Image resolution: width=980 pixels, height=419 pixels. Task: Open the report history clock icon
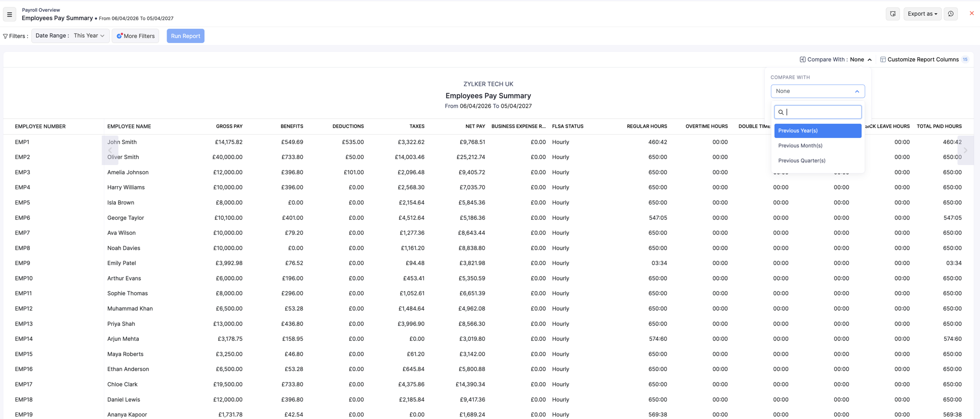pyautogui.click(x=951, y=14)
